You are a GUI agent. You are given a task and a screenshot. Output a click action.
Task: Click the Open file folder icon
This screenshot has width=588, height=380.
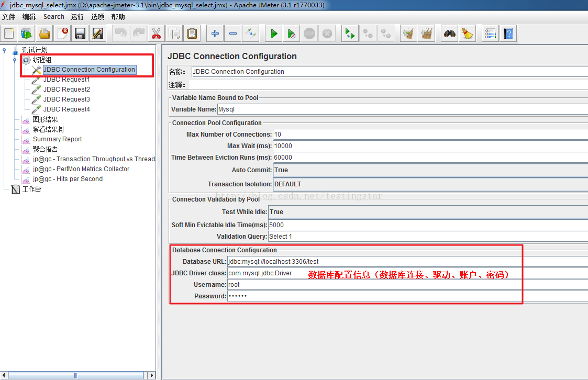[x=45, y=33]
